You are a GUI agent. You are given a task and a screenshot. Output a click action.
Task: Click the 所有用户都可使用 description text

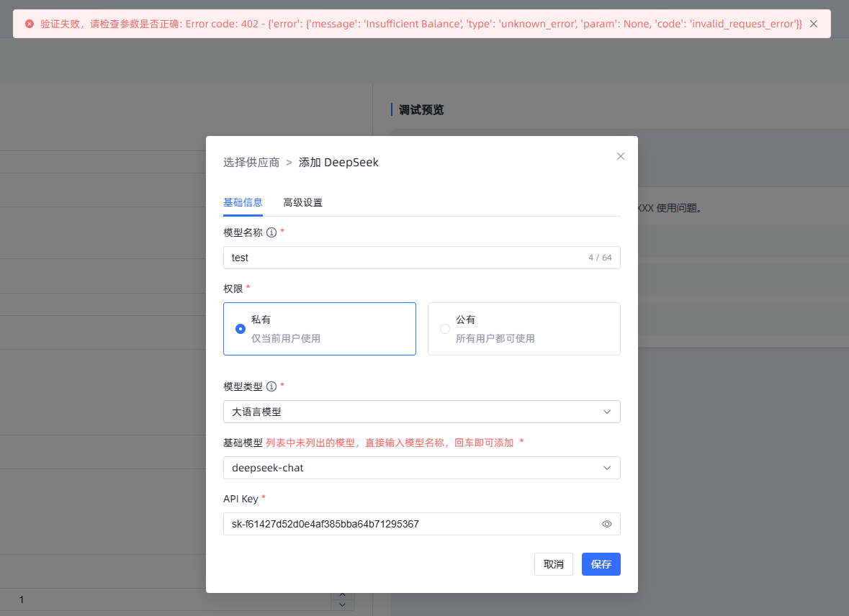(x=495, y=338)
